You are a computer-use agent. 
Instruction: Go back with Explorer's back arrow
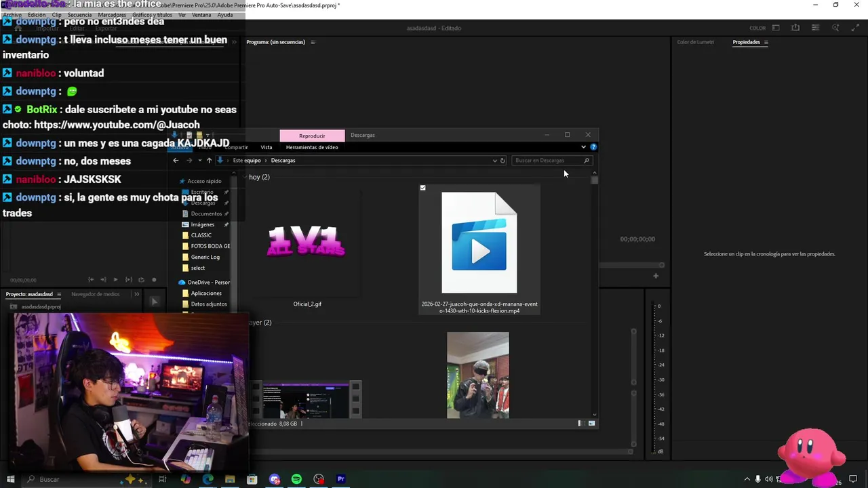[x=176, y=161]
